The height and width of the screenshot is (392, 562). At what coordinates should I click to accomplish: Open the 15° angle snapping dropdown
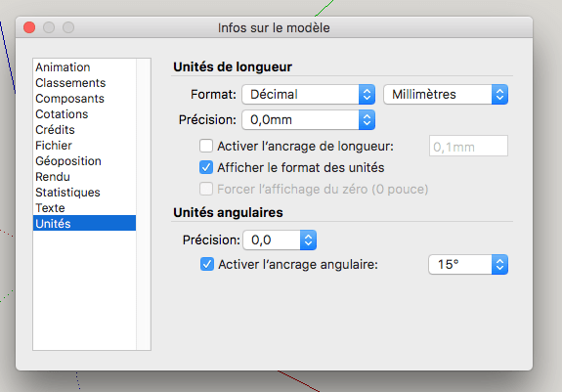click(468, 265)
